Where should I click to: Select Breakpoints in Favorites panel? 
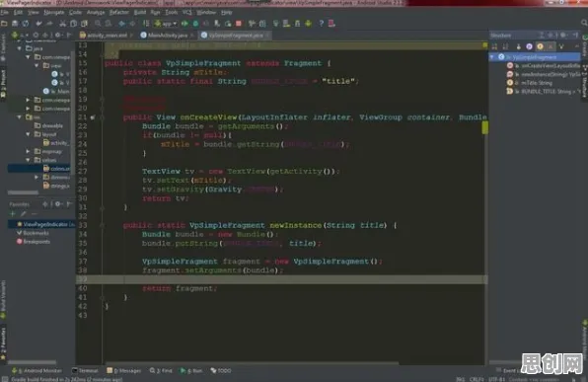coord(34,242)
